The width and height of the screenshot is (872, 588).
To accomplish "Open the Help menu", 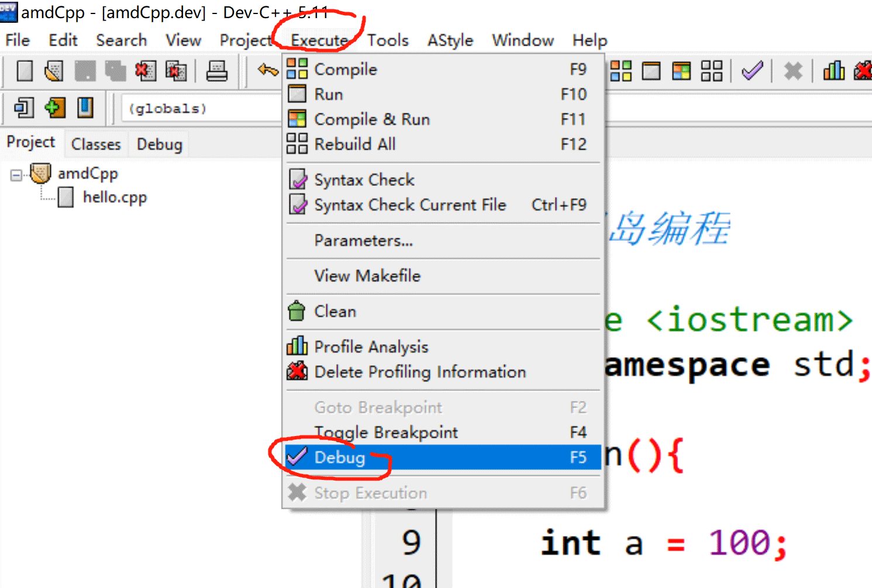I will click(x=590, y=40).
